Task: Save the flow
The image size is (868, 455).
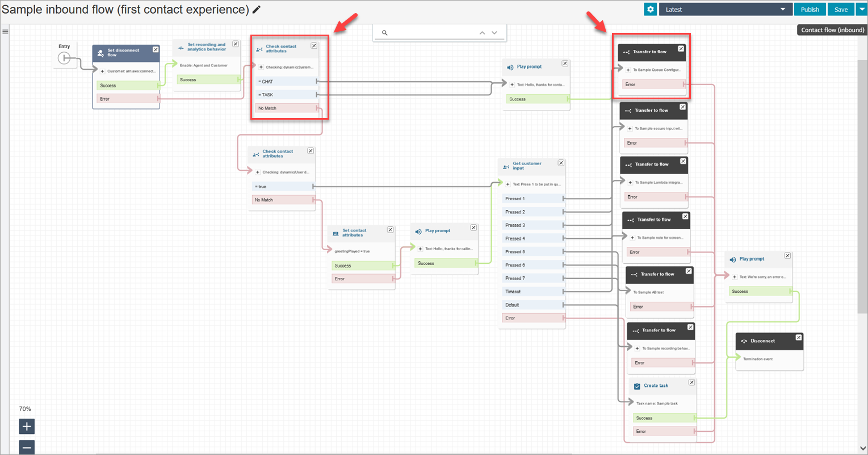Action: coord(841,9)
